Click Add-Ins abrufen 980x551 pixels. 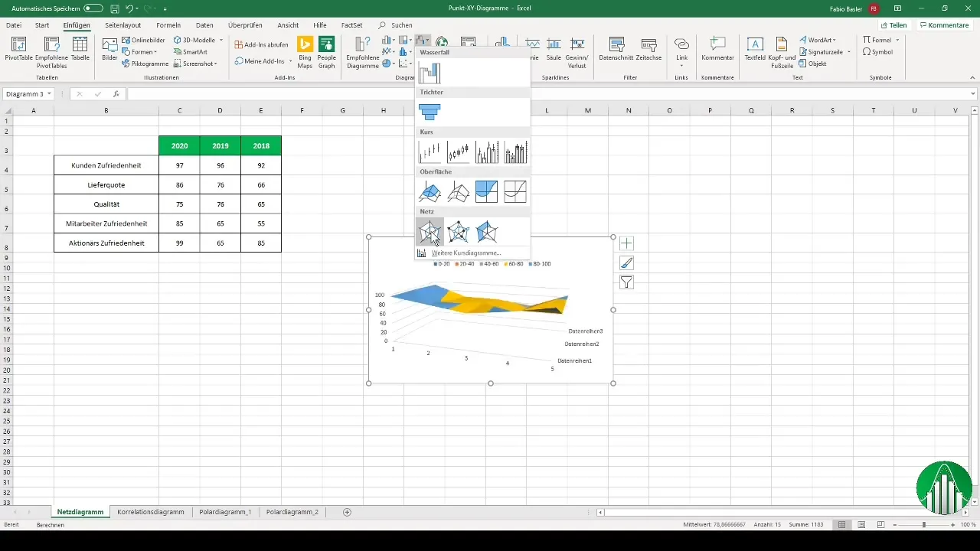tap(261, 44)
